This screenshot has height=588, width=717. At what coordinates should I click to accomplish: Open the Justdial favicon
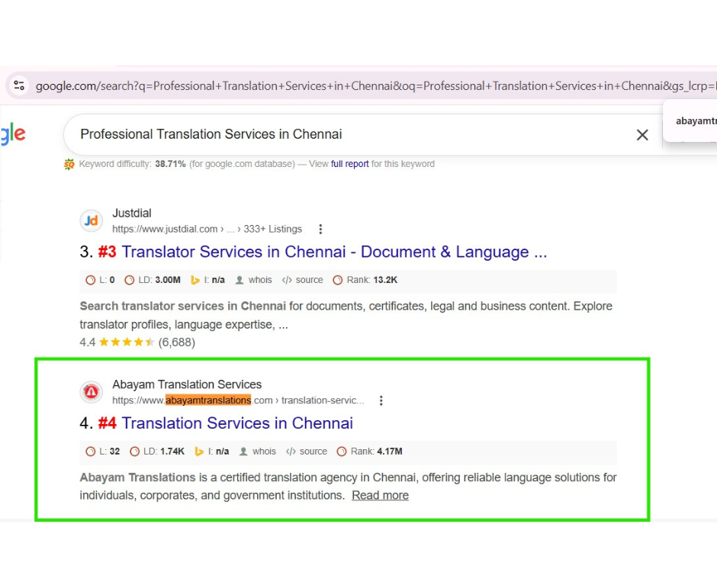91,221
